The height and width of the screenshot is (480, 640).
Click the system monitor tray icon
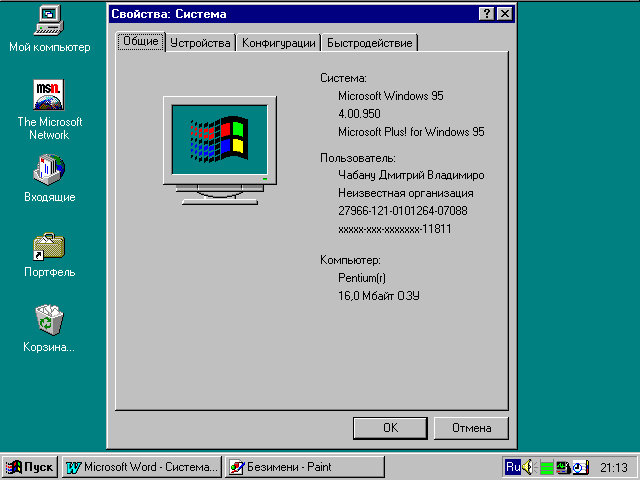(x=563, y=467)
